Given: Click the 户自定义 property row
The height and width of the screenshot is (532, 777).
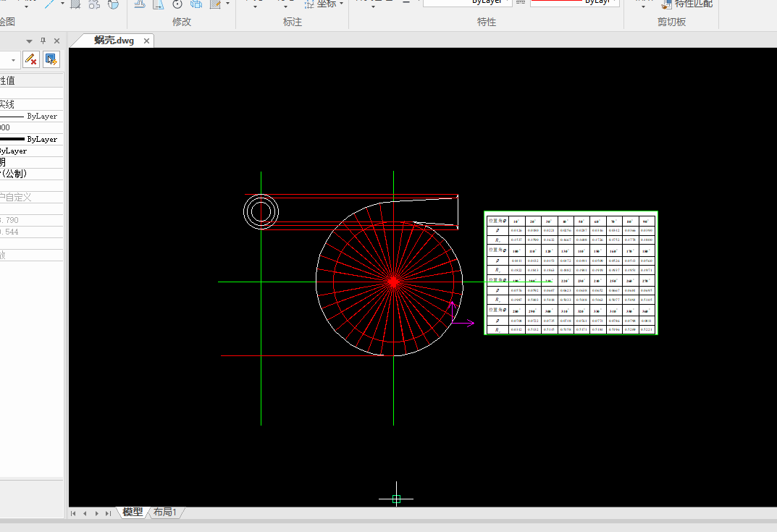Looking at the screenshot, I should pos(32,197).
